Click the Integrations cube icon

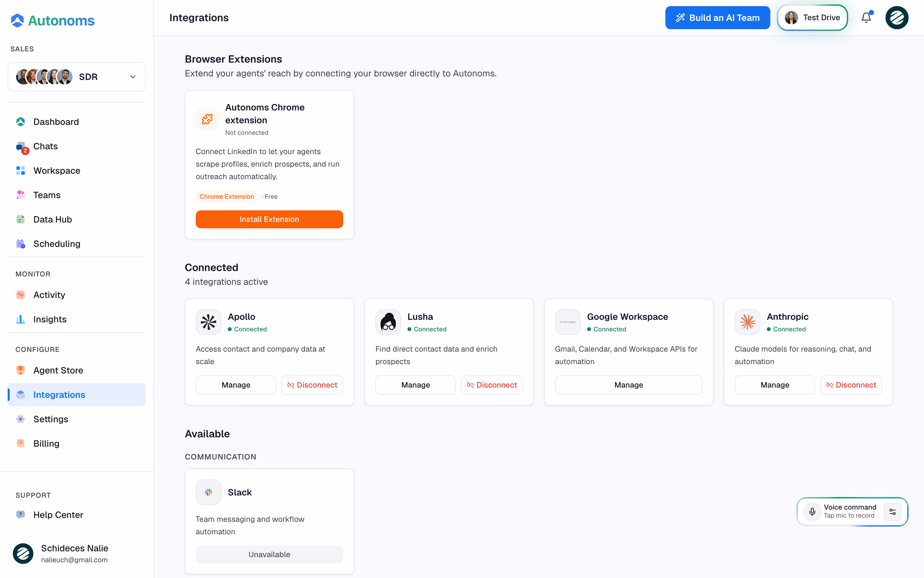coord(21,395)
